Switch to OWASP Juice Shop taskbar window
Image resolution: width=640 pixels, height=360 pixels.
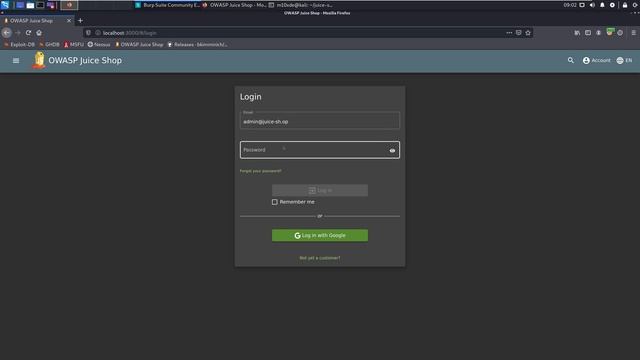click(x=234, y=5)
